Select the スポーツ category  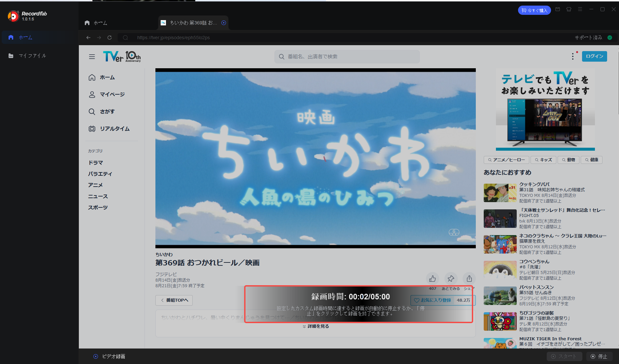(x=98, y=207)
